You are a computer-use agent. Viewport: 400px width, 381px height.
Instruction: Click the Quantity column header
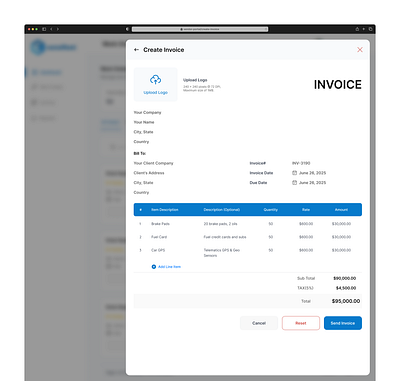[x=271, y=210]
